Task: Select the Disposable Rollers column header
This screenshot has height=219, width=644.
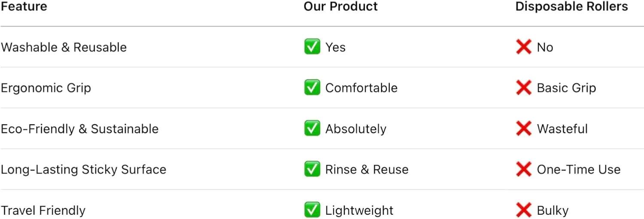Action: tap(571, 6)
